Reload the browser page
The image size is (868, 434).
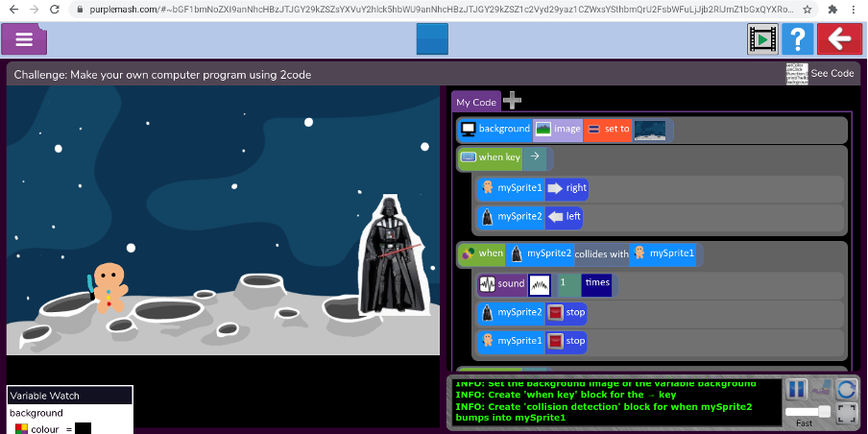click(x=54, y=10)
